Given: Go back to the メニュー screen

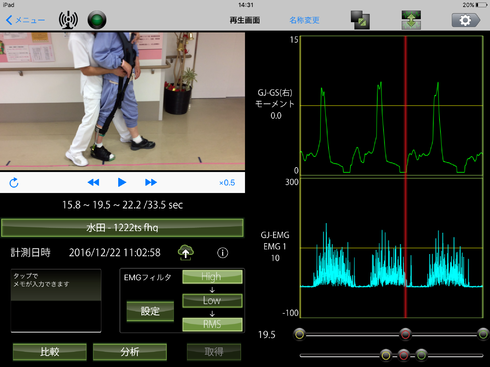Looking at the screenshot, I should (25, 20).
